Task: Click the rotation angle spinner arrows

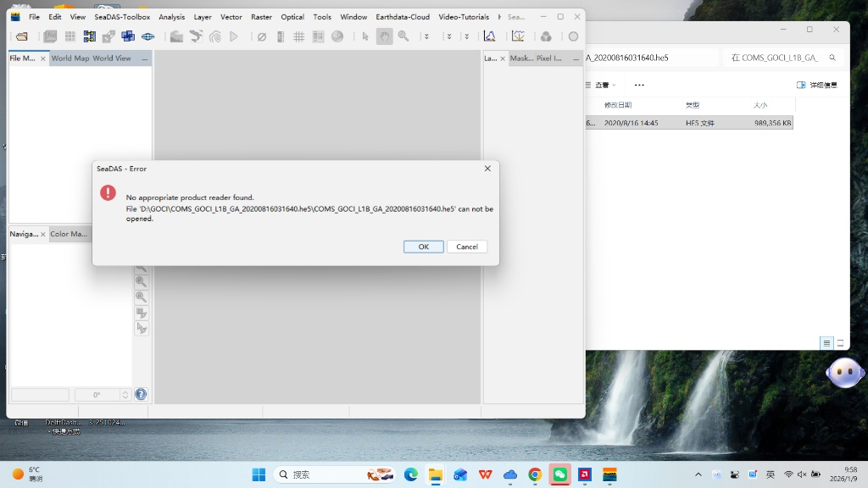Action: pyautogui.click(x=125, y=395)
